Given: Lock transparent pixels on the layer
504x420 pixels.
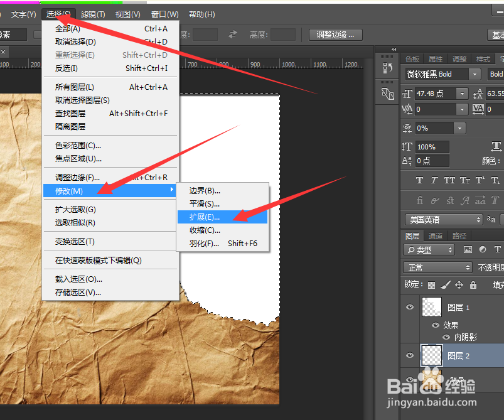Looking at the screenshot, I should tap(431, 286).
